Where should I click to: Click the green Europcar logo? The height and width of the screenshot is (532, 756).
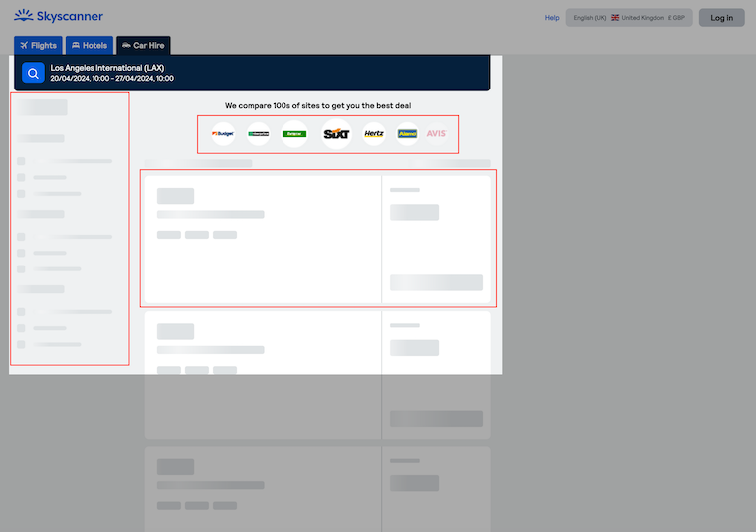(294, 134)
